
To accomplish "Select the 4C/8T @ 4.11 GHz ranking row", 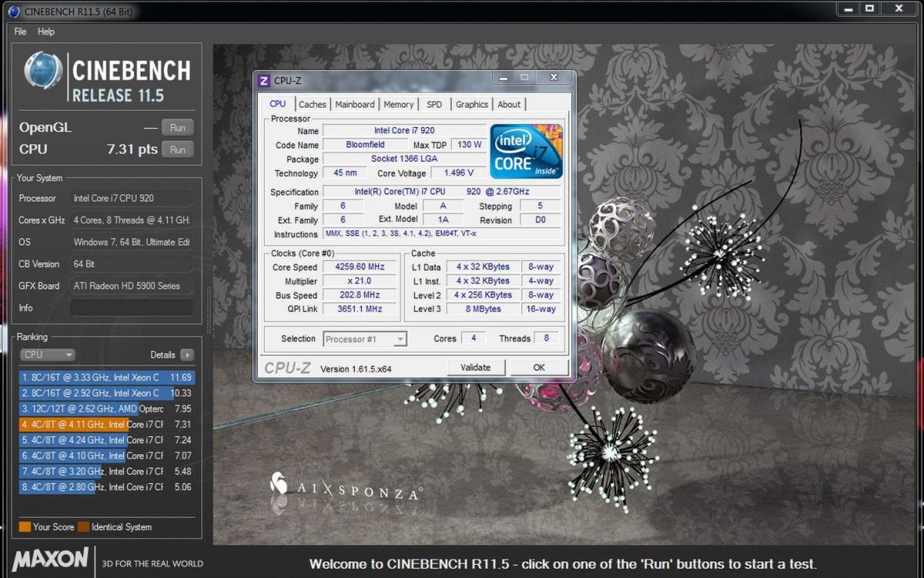I will coord(107,424).
